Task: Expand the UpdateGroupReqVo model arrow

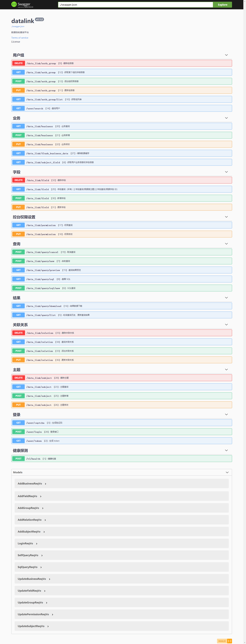Action: point(47,603)
